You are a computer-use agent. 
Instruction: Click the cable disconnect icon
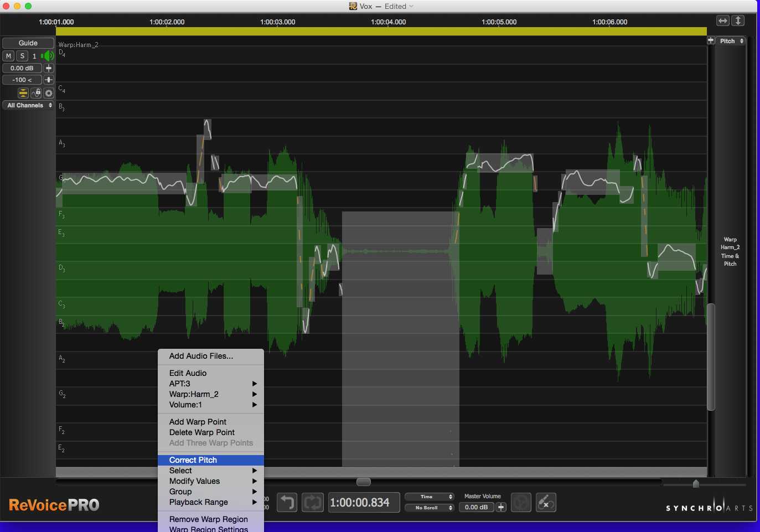pos(546,503)
